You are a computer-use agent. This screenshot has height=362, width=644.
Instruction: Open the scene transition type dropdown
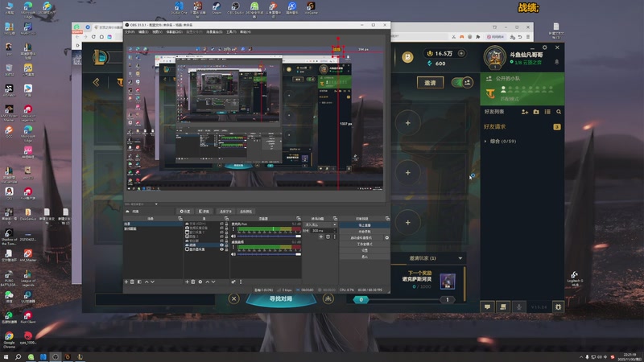pyautogui.click(x=320, y=224)
